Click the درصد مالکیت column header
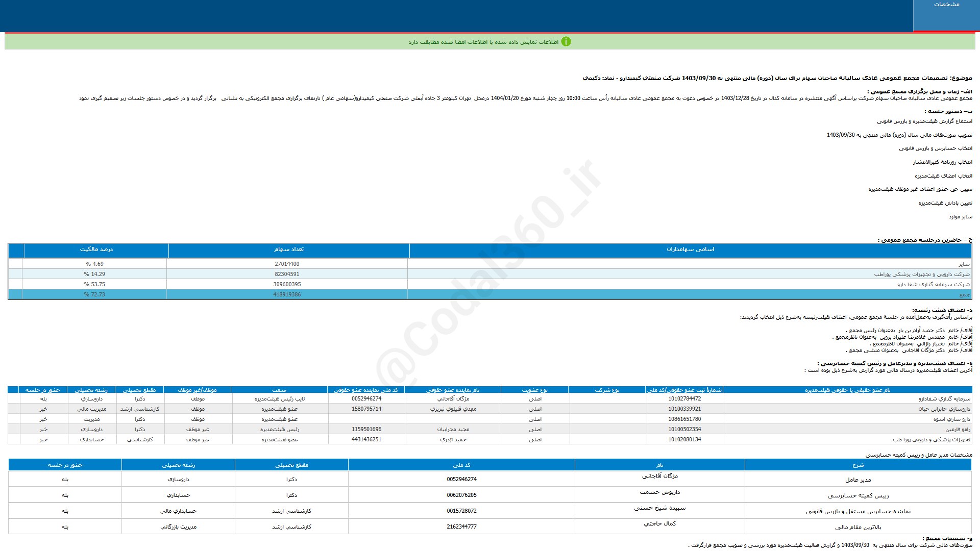 [96, 249]
